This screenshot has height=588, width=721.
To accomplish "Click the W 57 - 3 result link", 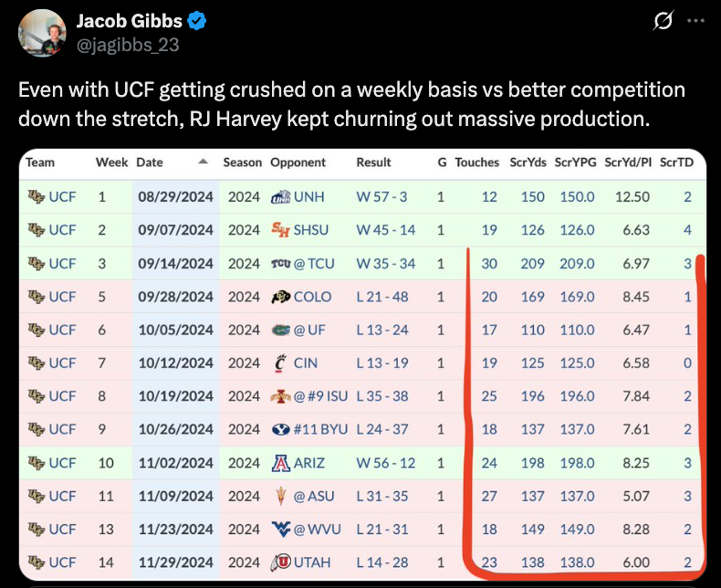I will [381, 196].
